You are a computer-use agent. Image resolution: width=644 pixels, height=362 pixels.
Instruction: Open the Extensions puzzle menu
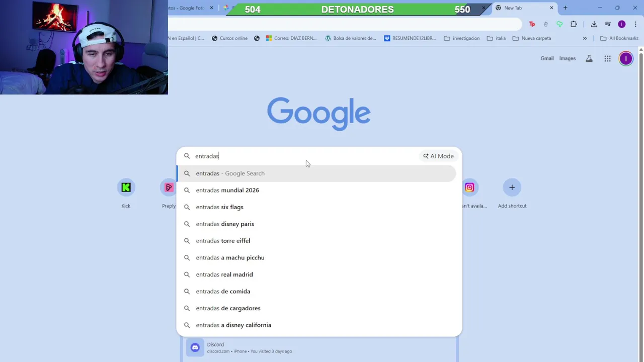574,24
